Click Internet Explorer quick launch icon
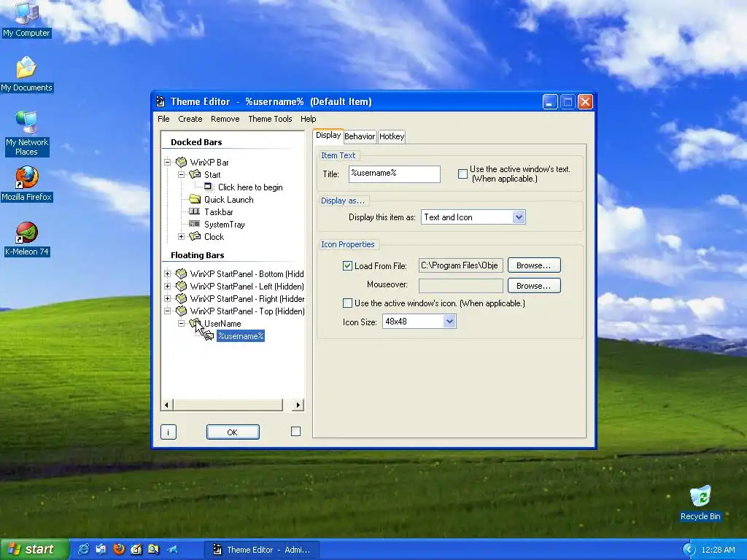Screen dimensions: 747x560 tap(83, 549)
